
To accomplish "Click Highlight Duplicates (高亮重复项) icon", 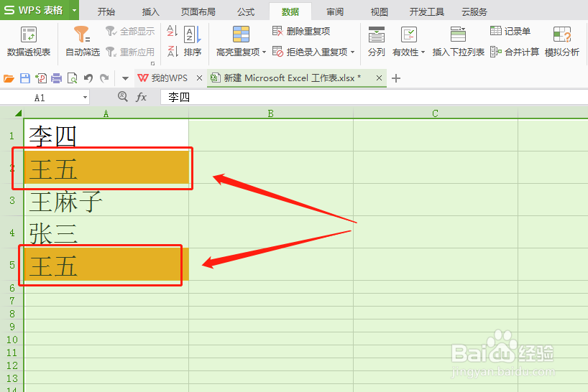I will click(241, 34).
